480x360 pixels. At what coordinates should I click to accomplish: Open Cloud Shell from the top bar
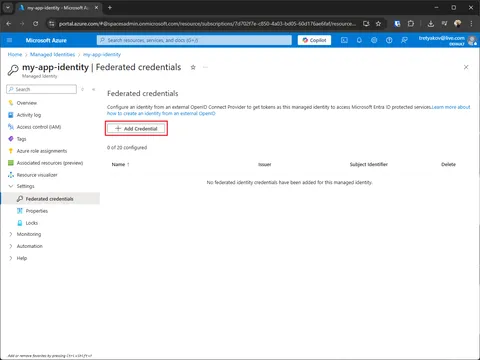click(x=344, y=40)
